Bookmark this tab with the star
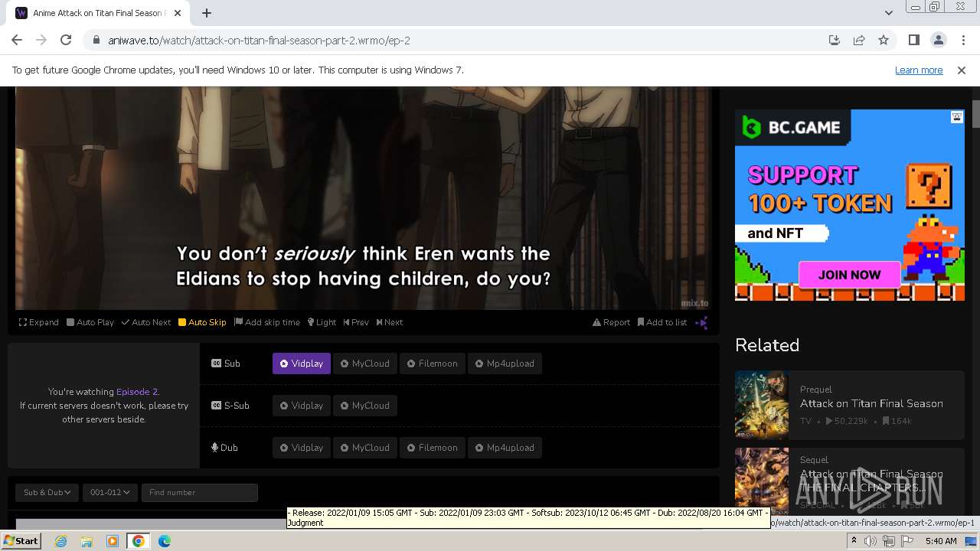980x551 pixels. coord(884,40)
